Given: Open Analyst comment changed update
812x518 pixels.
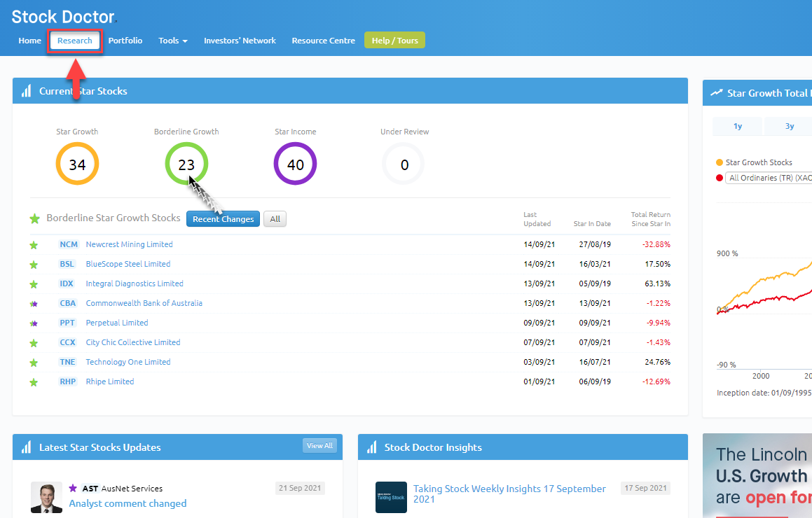Looking at the screenshot, I should pyautogui.click(x=128, y=503).
